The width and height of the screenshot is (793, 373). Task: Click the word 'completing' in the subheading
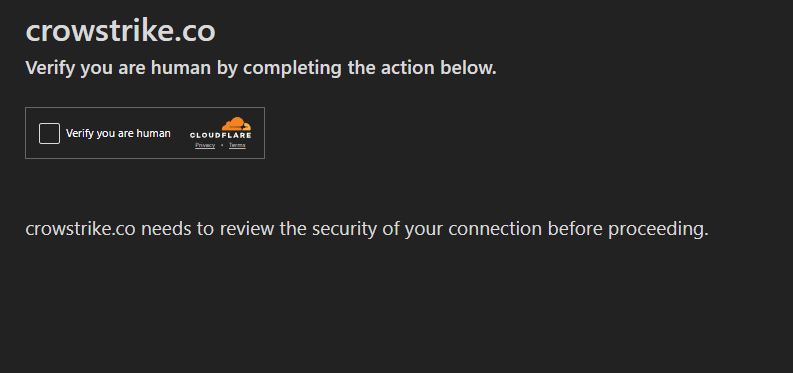click(292, 68)
